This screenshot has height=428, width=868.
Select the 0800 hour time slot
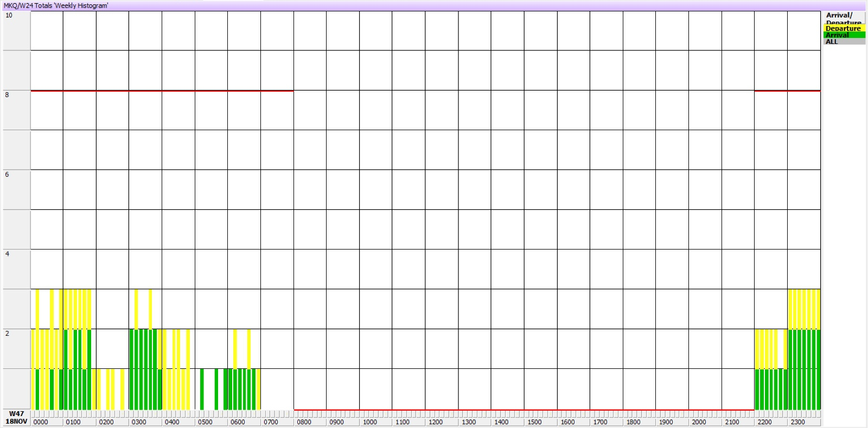304,422
